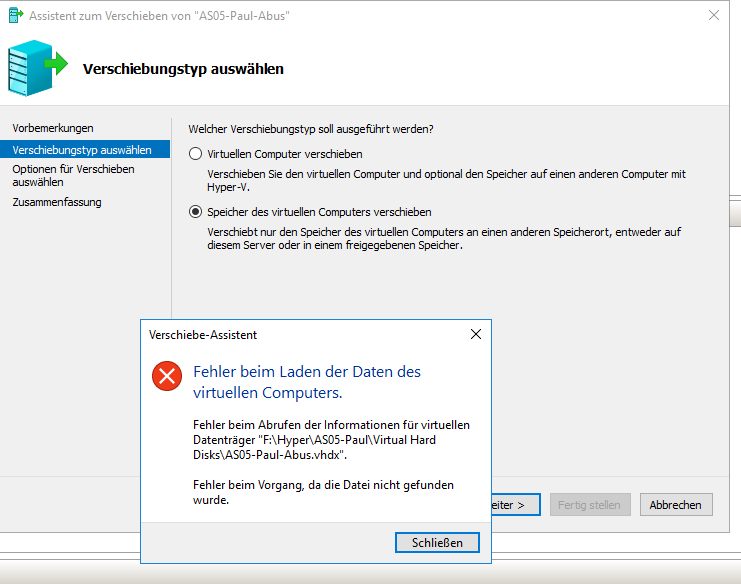
Task: Click description mentioning anderen Computer mit Hyper-V
Action: (446, 180)
